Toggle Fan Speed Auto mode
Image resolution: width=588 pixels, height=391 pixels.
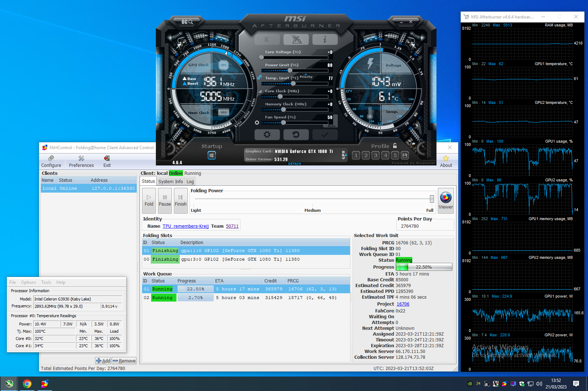(332, 126)
